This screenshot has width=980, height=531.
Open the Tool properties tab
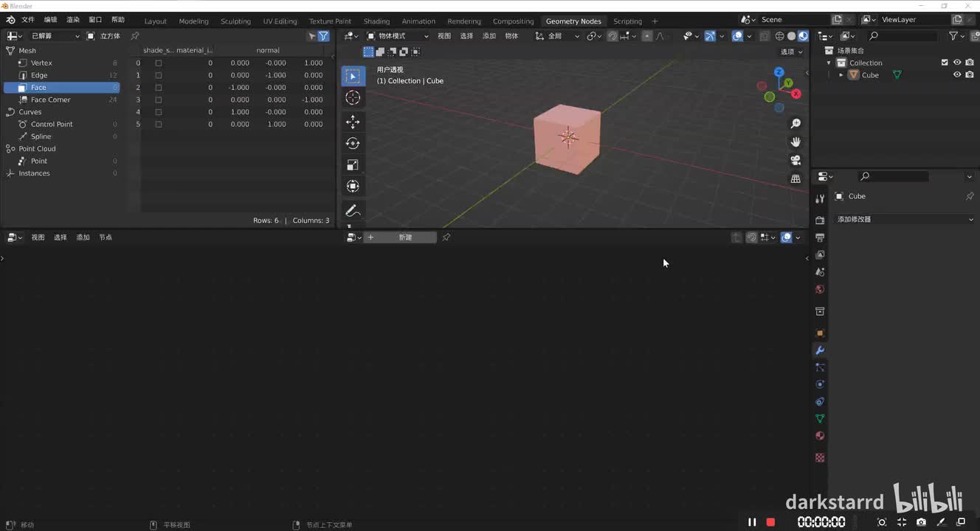[819, 198]
